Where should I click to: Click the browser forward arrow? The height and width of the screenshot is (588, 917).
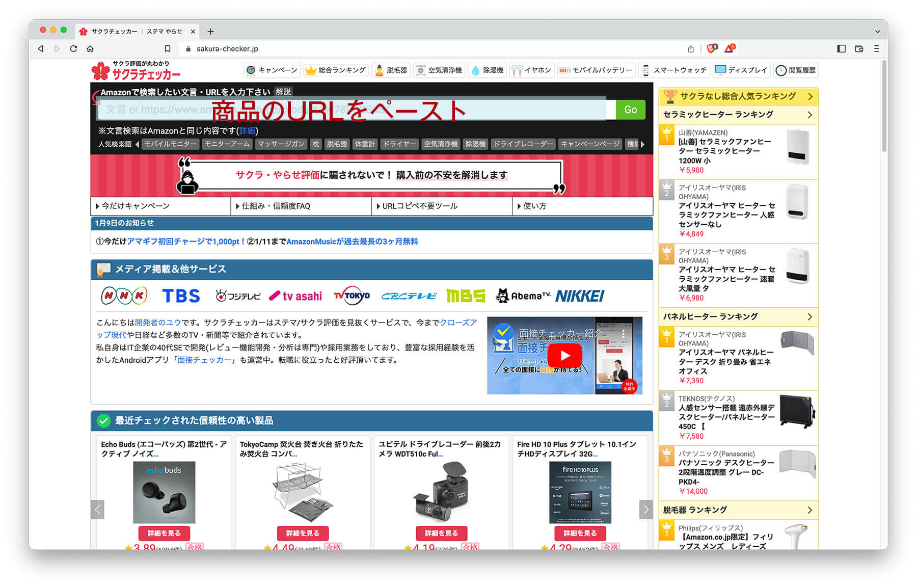pos(57,49)
